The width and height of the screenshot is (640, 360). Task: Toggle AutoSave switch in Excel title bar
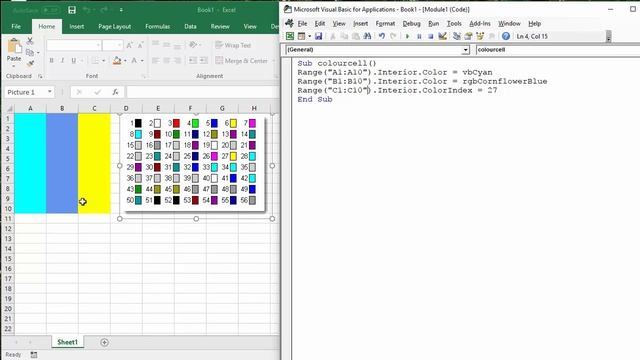tap(51, 10)
